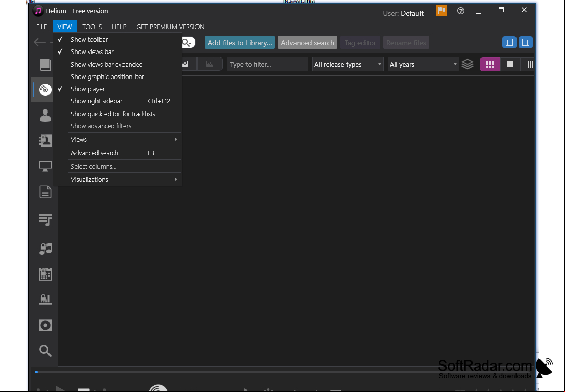Image resolution: width=565 pixels, height=392 pixels.
Task: Open the search magnifier sidebar icon
Action: point(45,350)
